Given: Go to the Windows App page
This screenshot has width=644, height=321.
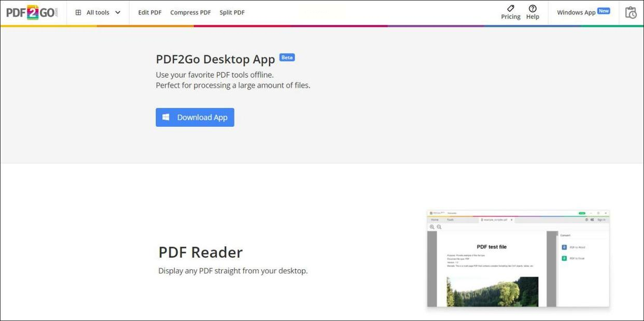Looking at the screenshot, I should coord(576,12).
